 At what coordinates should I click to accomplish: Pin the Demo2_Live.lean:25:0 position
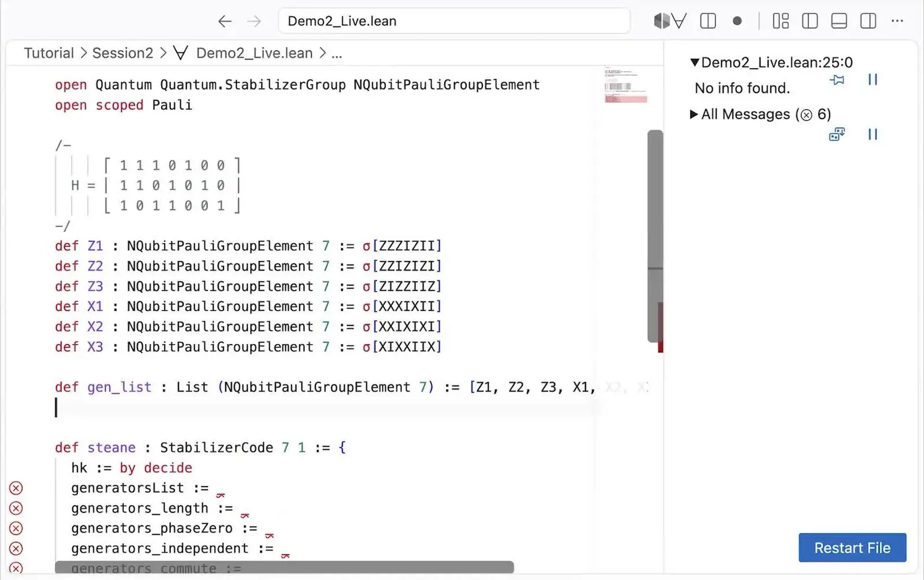click(837, 80)
